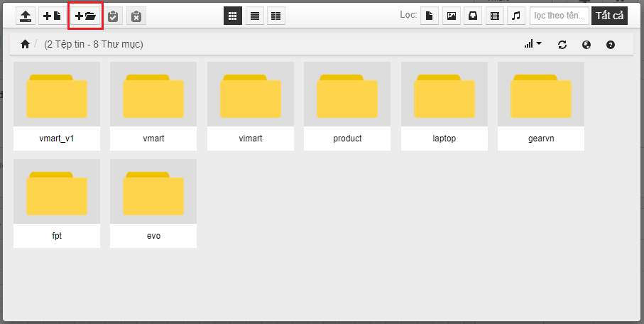
Task: Open the vimart folder thumbnail
Action: point(251,94)
